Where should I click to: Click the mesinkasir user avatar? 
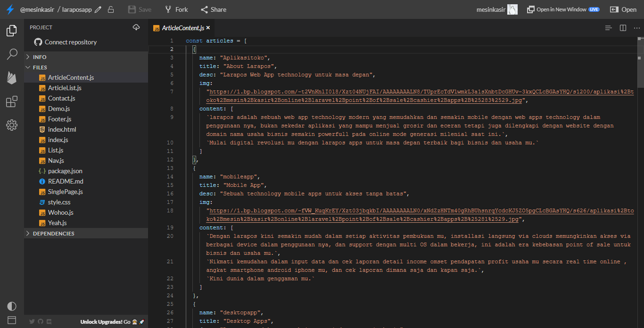point(512,9)
